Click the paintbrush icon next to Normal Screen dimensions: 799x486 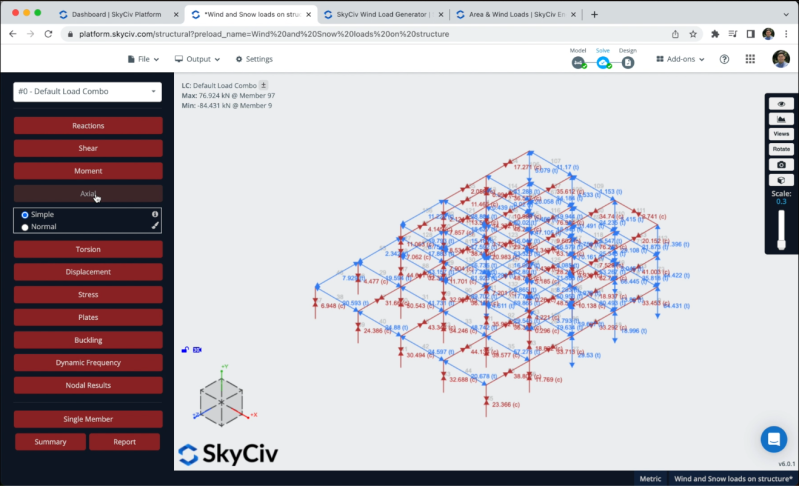click(x=155, y=226)
